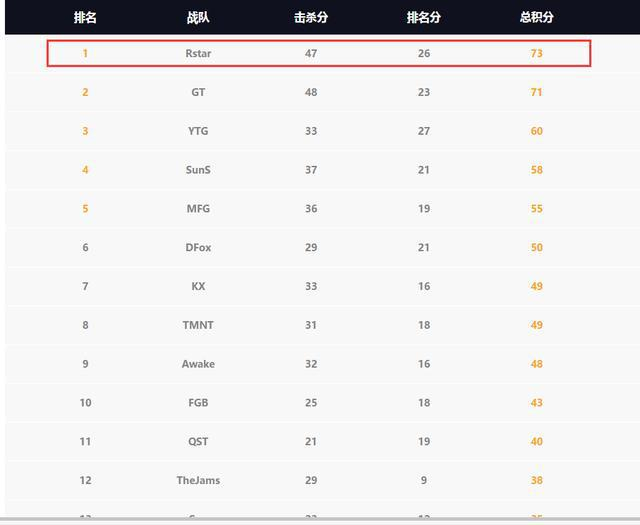Select the Rstar team name

198,53
